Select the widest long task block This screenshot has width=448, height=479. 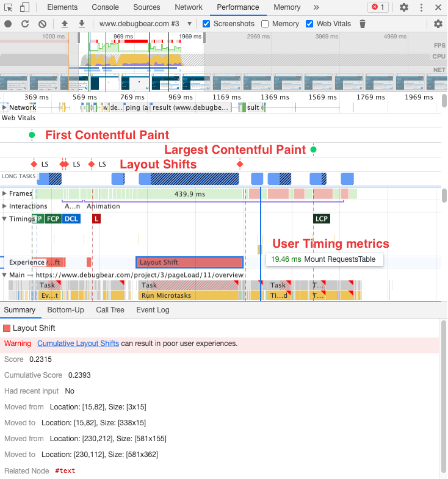pos(189,179)
